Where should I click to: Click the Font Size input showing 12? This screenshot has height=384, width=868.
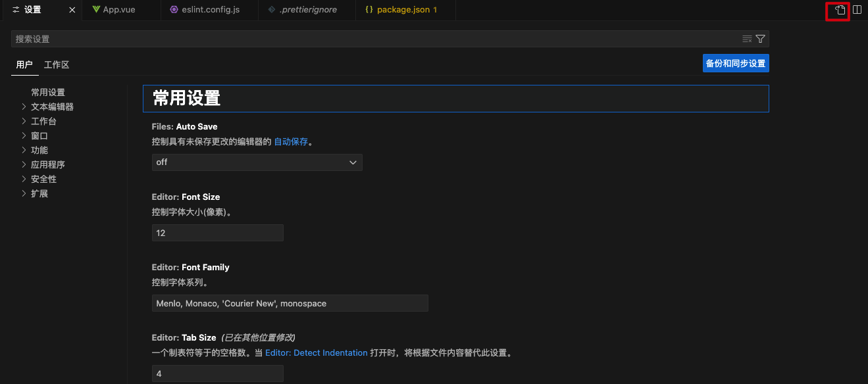click(x=217, y=233)
